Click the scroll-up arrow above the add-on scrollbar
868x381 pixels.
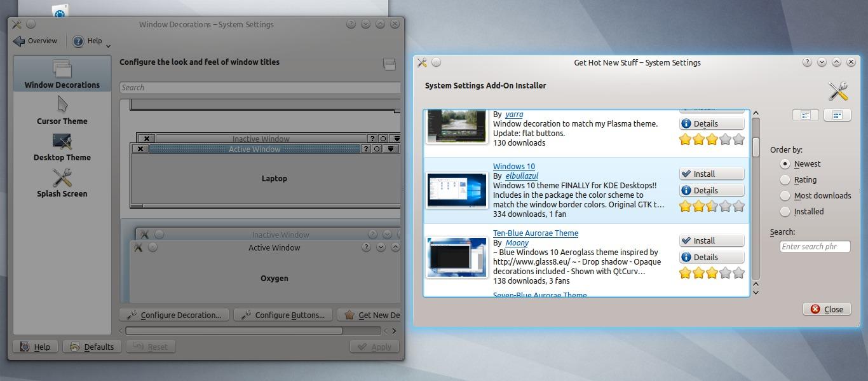[756, 112]
